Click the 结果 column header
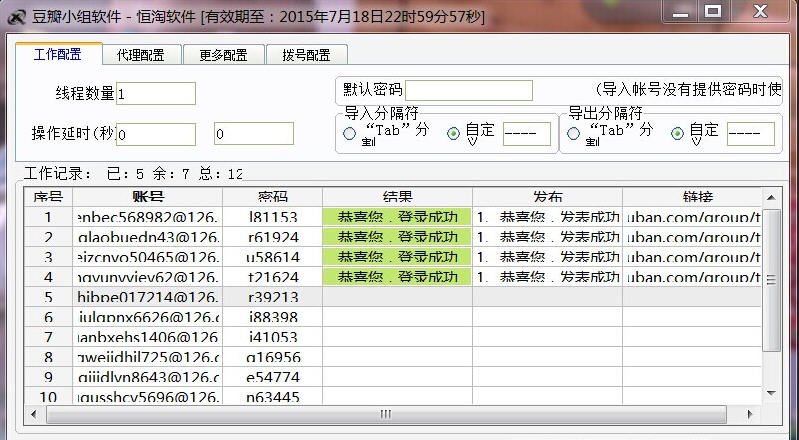The width and height of the screenshot is (799, 440). pos(397,197)
